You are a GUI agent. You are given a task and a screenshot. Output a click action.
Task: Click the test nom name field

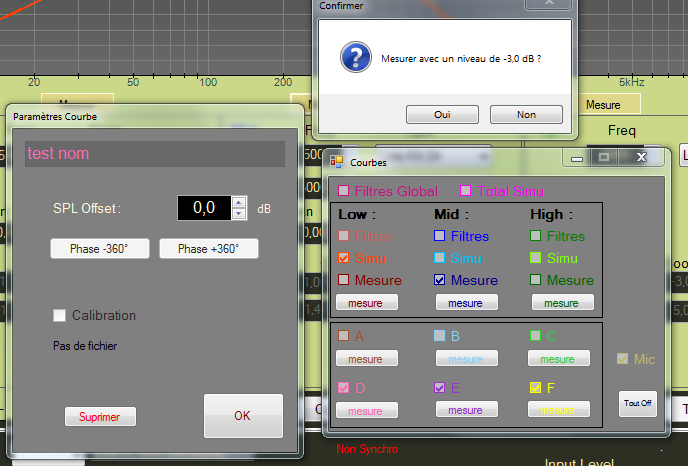point(155,154)
